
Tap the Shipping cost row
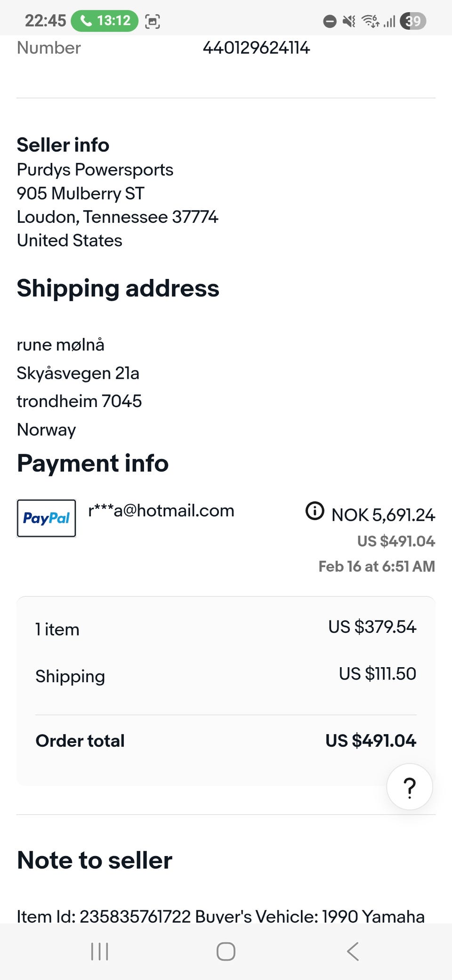226,675
